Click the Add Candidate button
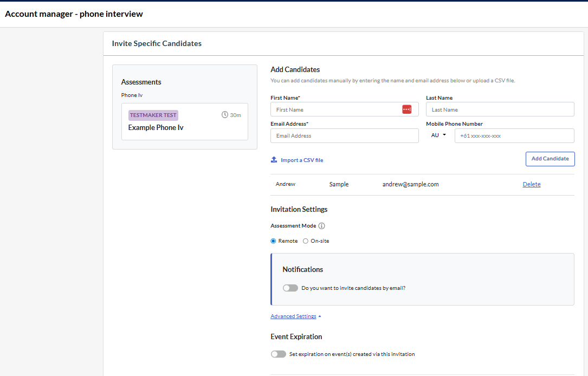This screenshot has height=376, width=588. (550, 159)
